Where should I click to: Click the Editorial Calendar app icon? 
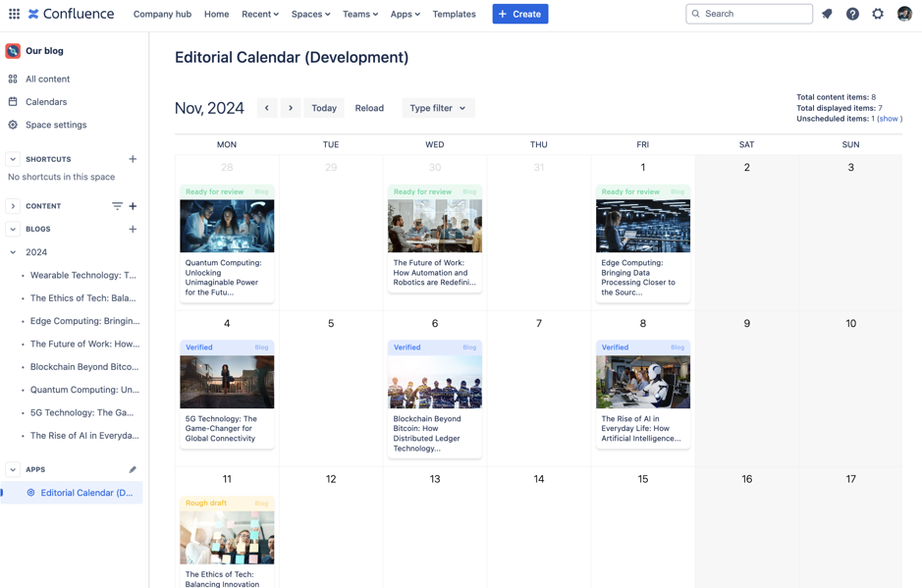pyautogui.click(x=30, y=493)
